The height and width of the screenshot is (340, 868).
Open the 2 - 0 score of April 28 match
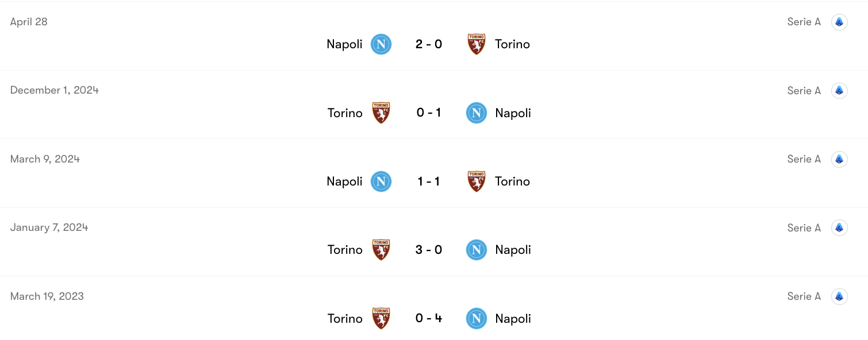pos(429,44)
